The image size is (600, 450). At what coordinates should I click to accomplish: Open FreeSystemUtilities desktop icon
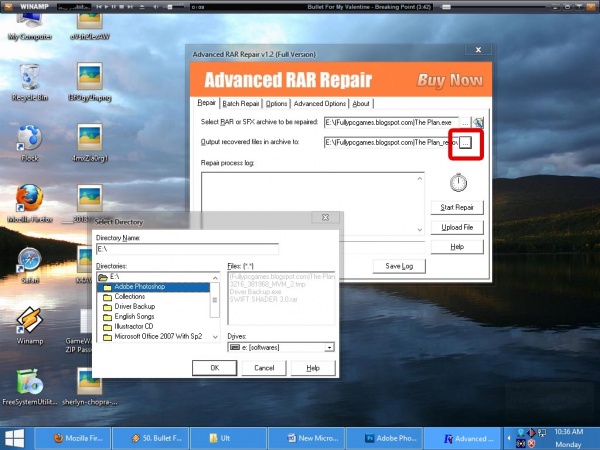point(30,387)
